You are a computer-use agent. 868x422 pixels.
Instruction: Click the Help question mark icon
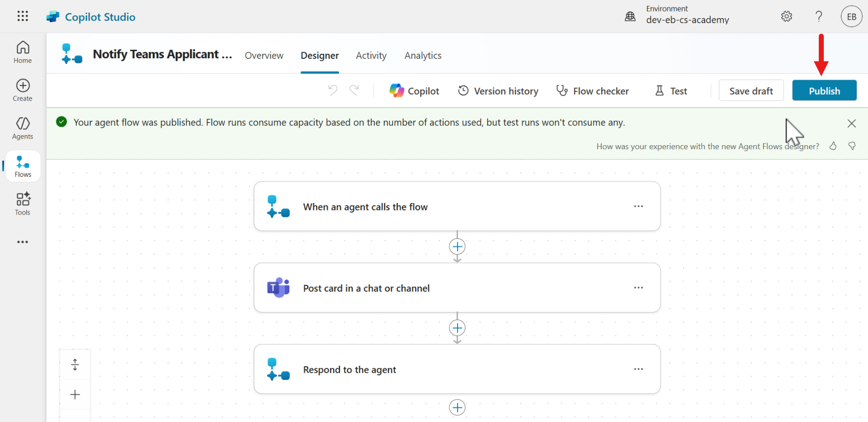click(819, 17)
